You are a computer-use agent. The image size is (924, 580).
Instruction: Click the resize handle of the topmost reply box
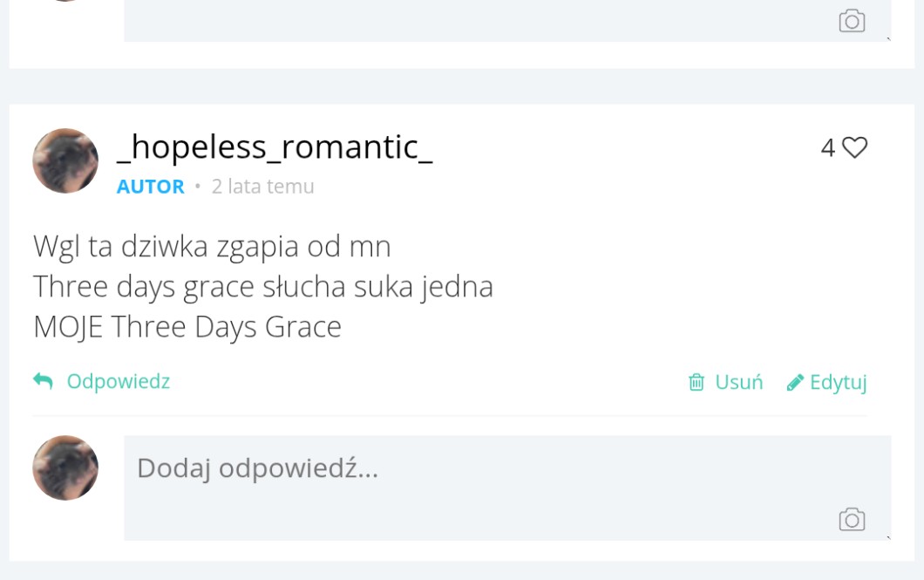tap(888, 39)
